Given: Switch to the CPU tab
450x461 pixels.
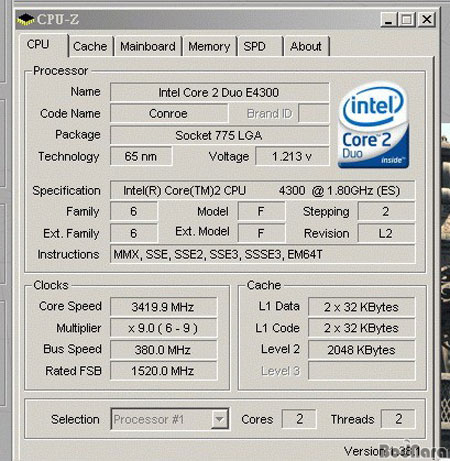Looking at the screenshot, I should point(43,45).
